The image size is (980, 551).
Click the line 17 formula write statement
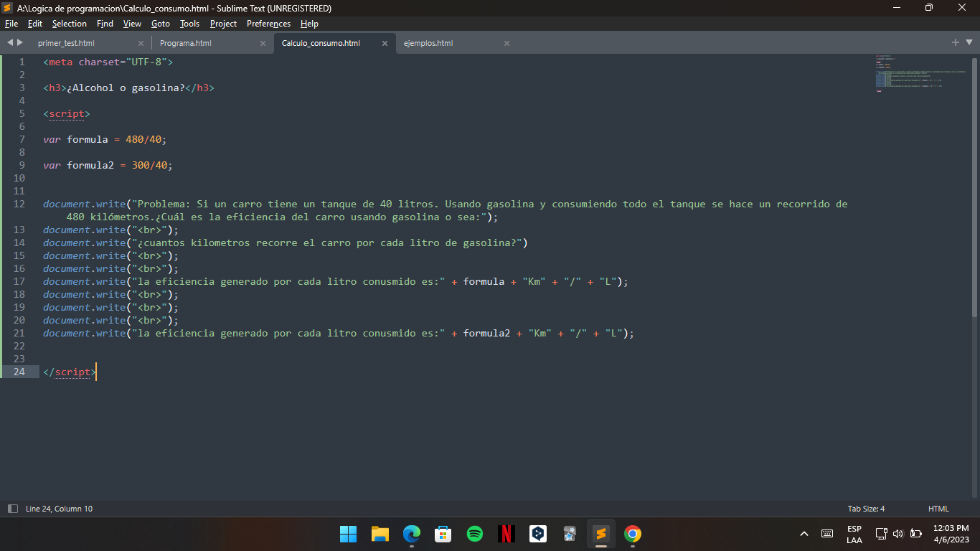(x=336, y=281)
